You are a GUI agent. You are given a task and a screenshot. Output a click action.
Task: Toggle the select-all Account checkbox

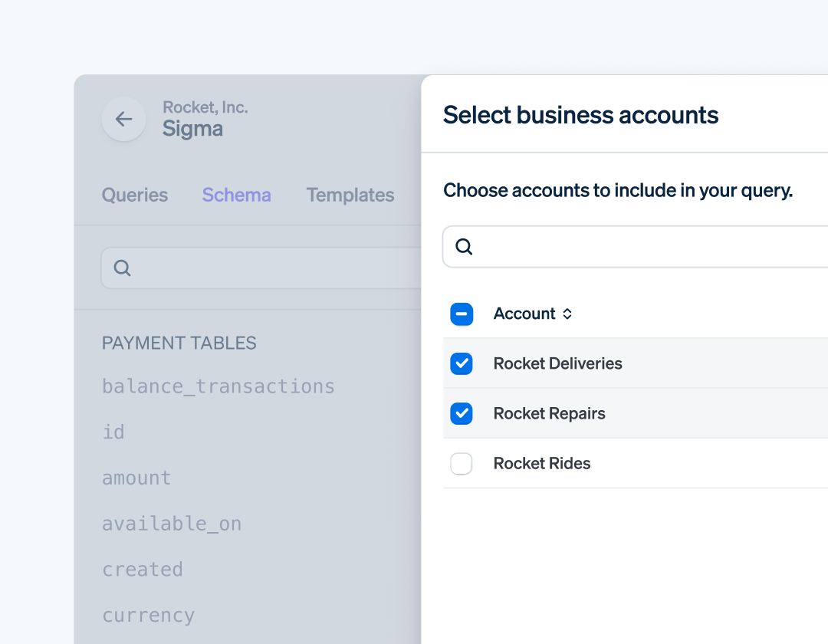tap(462, 314)
